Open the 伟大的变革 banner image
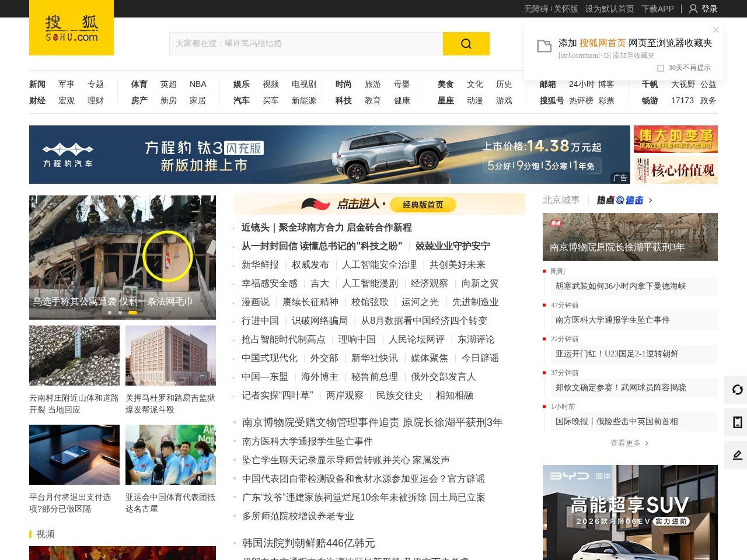747x560 pixels. (x=676, y=139)
